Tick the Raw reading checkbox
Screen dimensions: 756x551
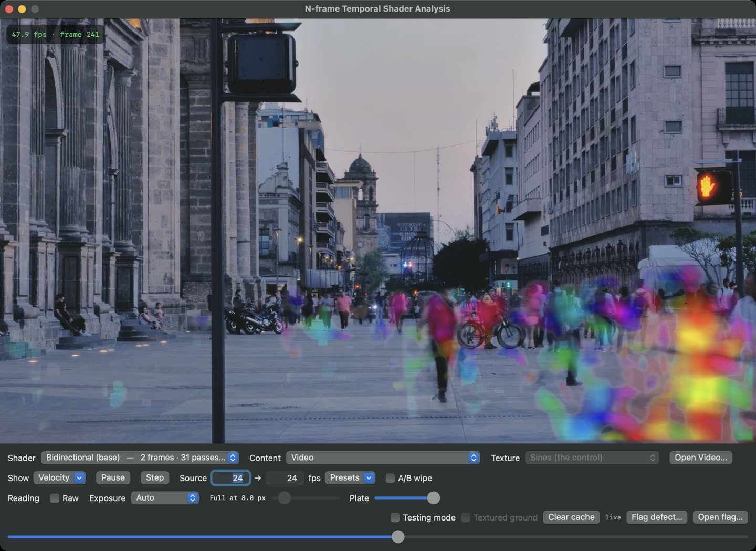point(55,498)
